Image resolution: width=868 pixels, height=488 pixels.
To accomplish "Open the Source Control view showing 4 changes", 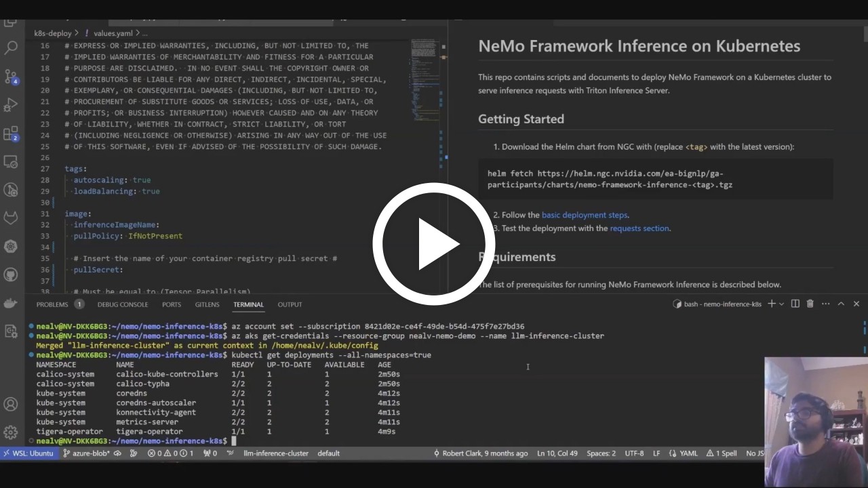I will click(11, 77).
